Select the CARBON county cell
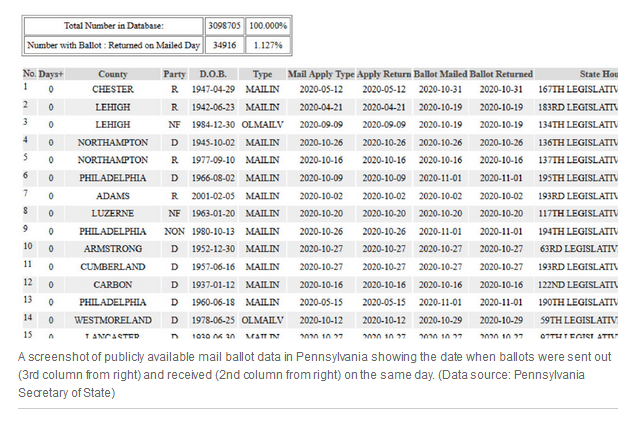Viewport: 643px width, 421px height. point(113,284)
